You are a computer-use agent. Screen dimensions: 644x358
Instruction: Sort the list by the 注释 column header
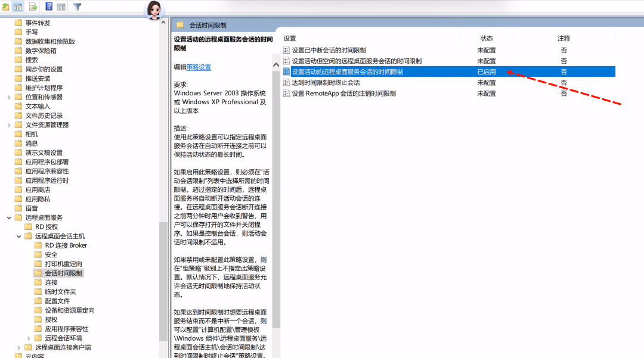coord(563,38)
